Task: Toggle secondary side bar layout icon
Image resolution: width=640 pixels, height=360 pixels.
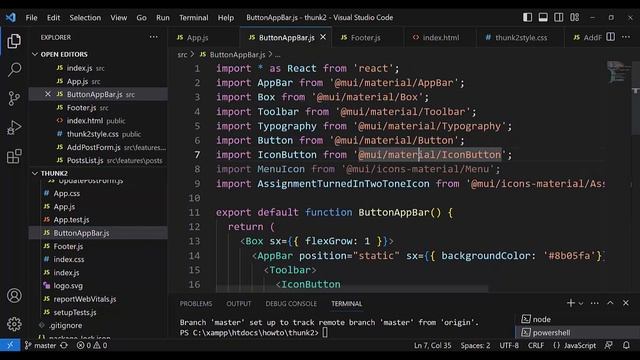Action: point(559,17)
